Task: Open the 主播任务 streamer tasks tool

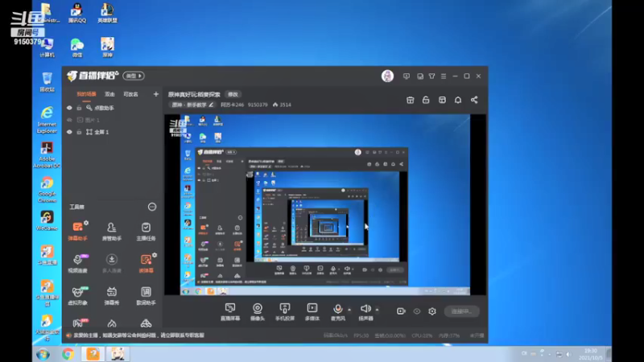Action: click(146, 231)
